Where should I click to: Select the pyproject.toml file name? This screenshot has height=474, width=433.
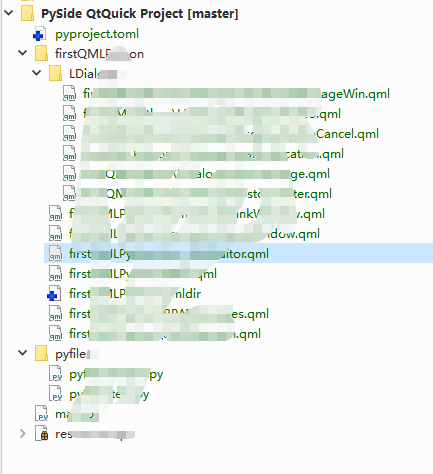[x=97, y=34]
